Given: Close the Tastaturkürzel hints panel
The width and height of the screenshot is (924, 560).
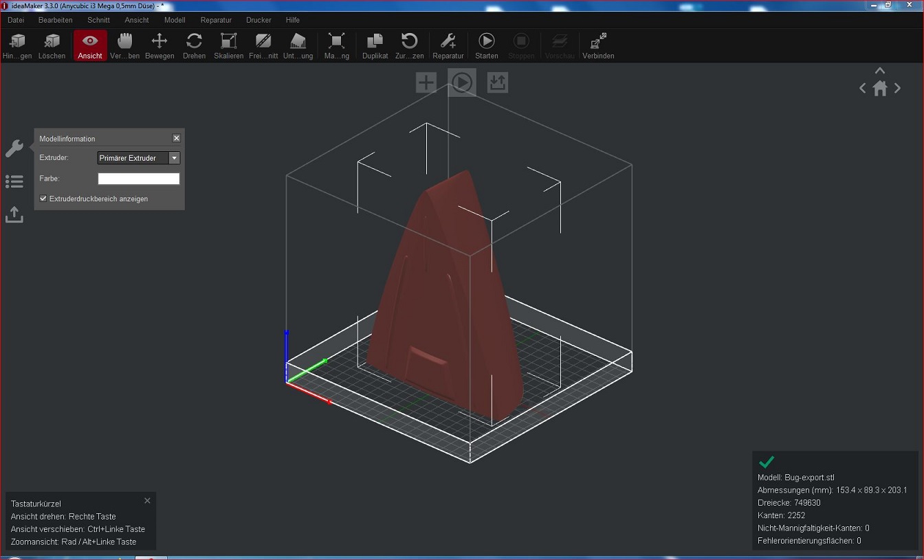Looking at the screenshot, I should point(147,501).
